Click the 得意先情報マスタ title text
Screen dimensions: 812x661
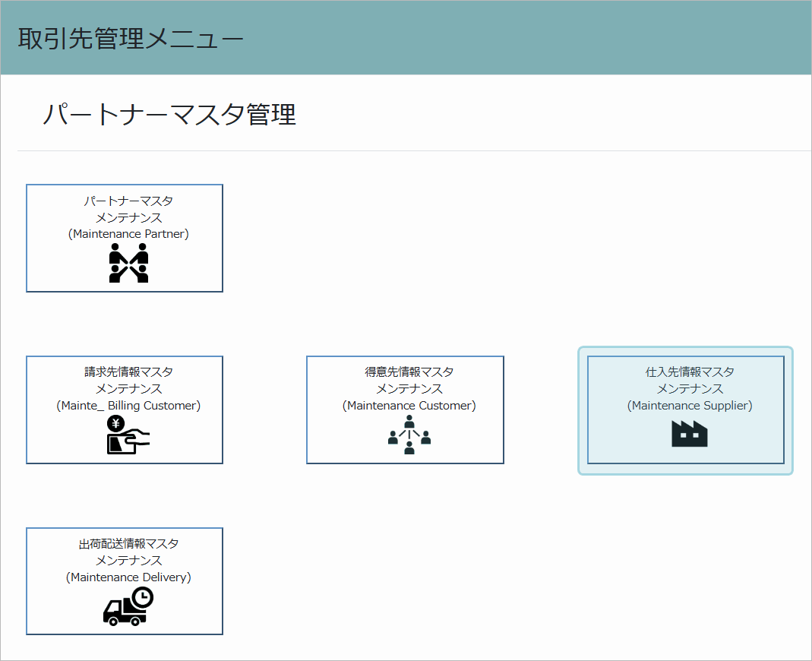[409, 372]
